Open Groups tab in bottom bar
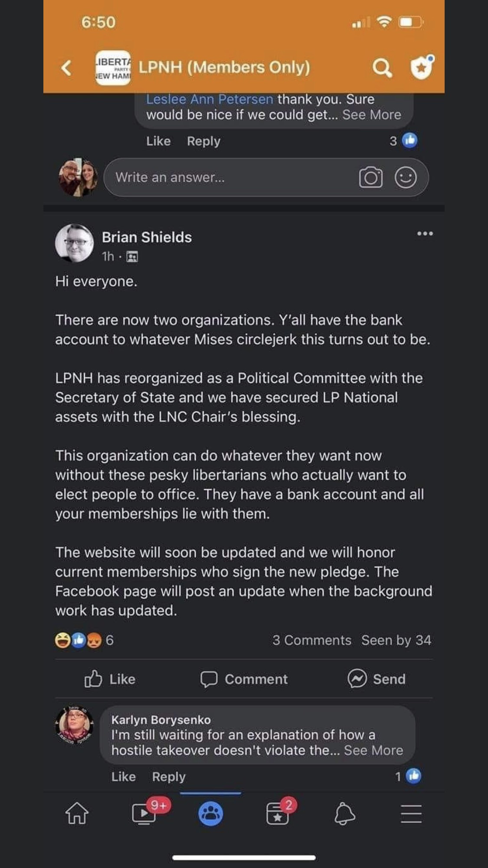The height and width of the screenshot is (868, 488). 211,814
